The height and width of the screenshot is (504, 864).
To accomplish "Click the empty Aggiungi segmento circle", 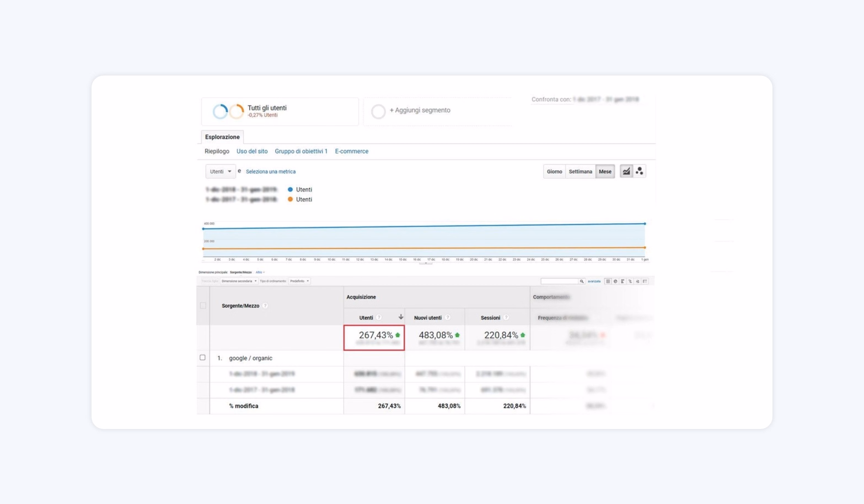I will pos(378,111).
